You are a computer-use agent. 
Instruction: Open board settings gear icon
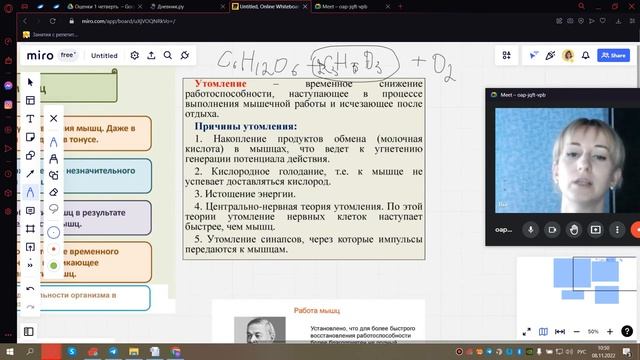click(x=135, y=55)
